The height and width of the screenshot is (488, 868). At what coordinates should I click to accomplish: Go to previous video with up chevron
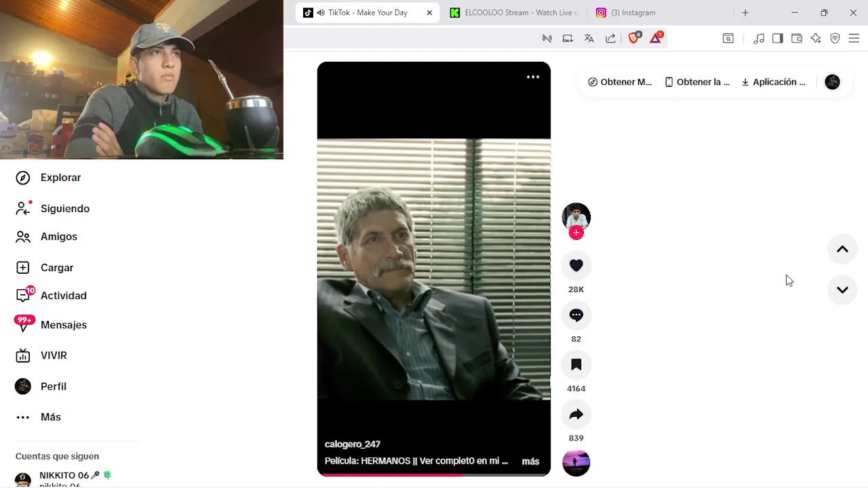pyautogui.click(x=842, y=249)
